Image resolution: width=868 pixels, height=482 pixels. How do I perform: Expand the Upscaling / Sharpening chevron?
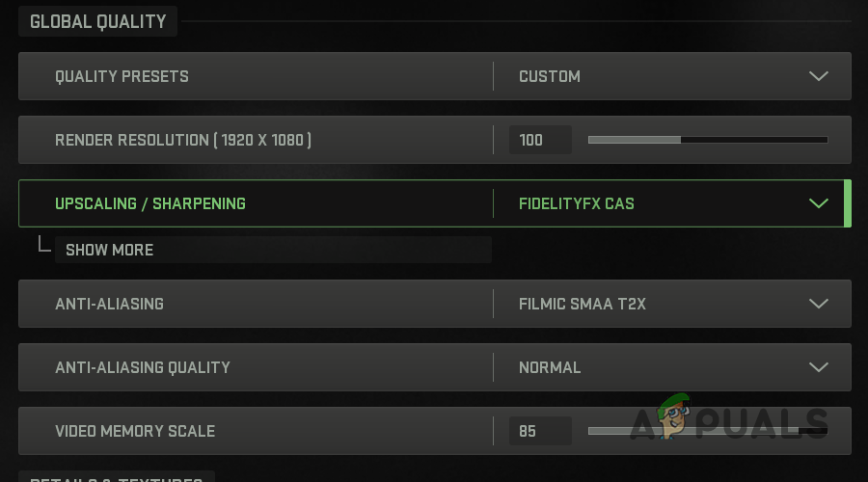[x=818, y=203]
